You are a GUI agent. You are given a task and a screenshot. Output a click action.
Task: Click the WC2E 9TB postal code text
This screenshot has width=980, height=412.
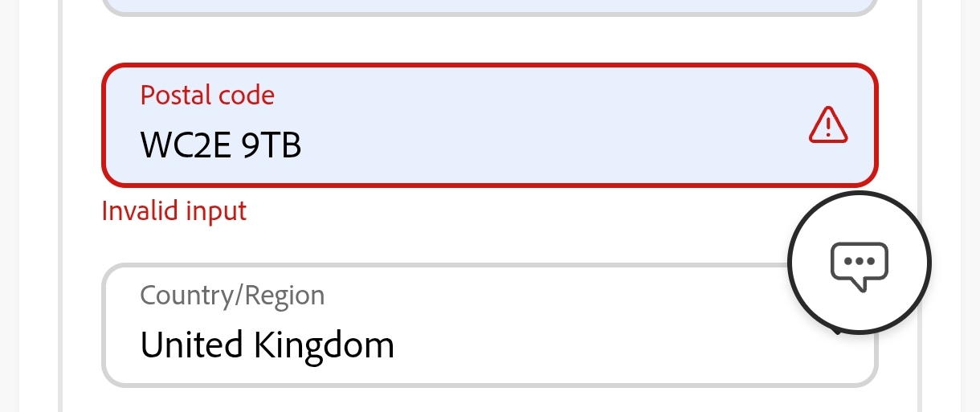pos(221,145)
